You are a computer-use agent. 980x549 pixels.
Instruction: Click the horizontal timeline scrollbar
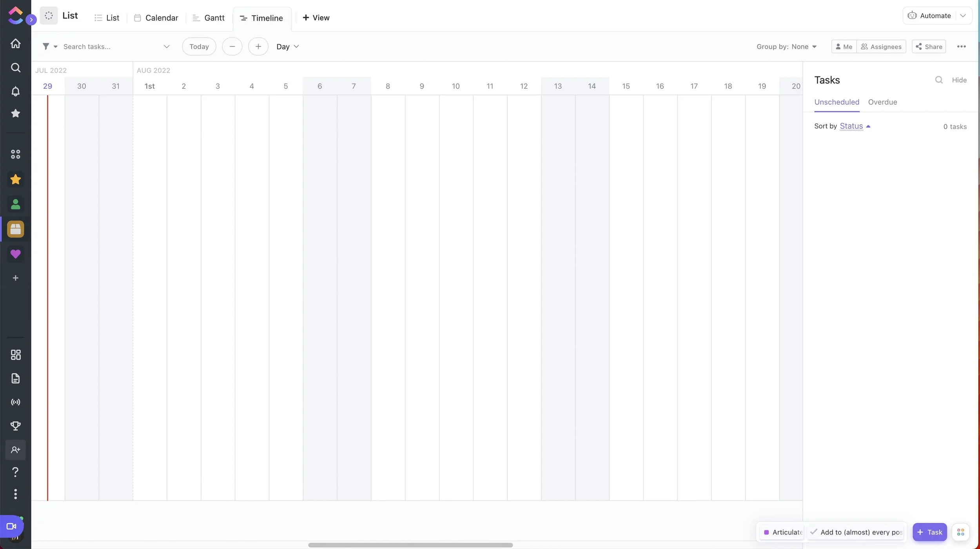point(410,545)
